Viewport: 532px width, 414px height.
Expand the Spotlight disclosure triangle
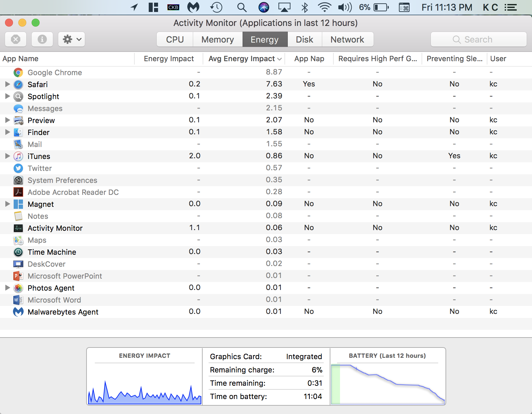pyautogui.click(x=7, y=96)
